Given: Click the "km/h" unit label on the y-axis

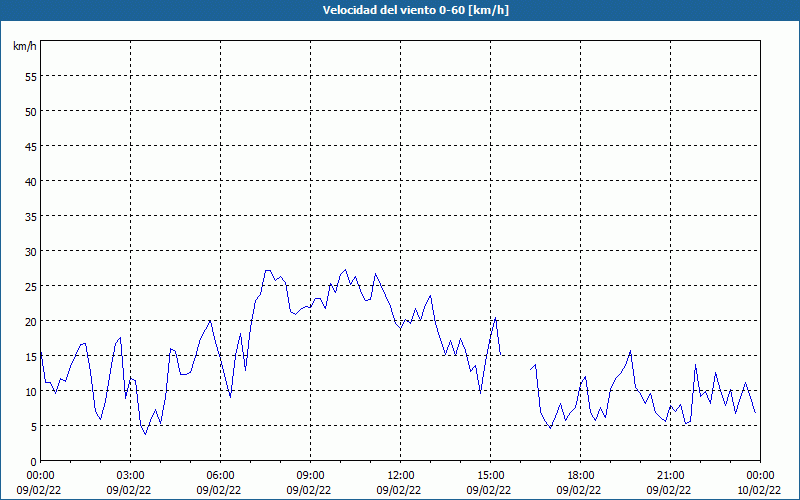Looking at the screenshot, I should click(25, 46).
